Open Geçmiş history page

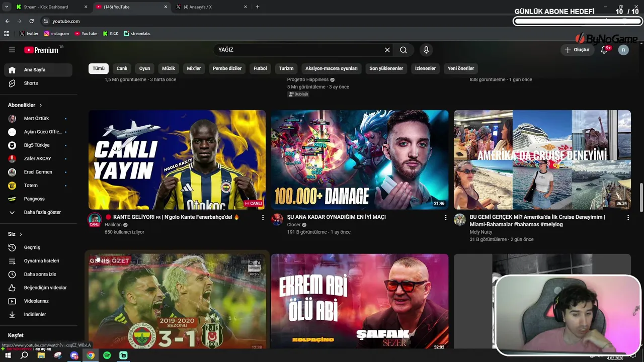point(38,247)
